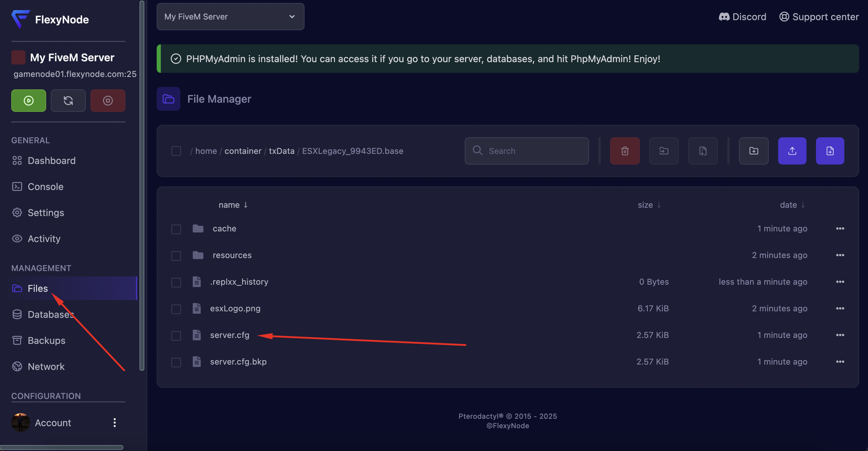Click the move files icon button
Screen dimensions: 868x451
tap(663, 151)
